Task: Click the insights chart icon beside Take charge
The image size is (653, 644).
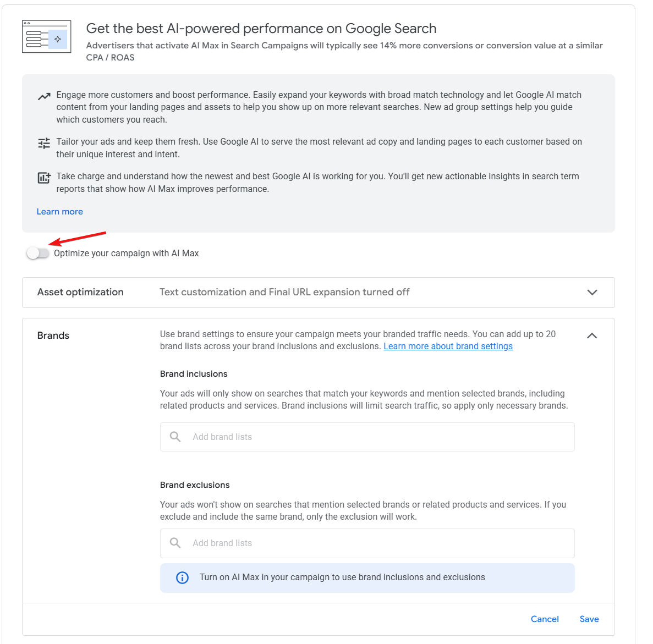Action: tap(44, 178)
